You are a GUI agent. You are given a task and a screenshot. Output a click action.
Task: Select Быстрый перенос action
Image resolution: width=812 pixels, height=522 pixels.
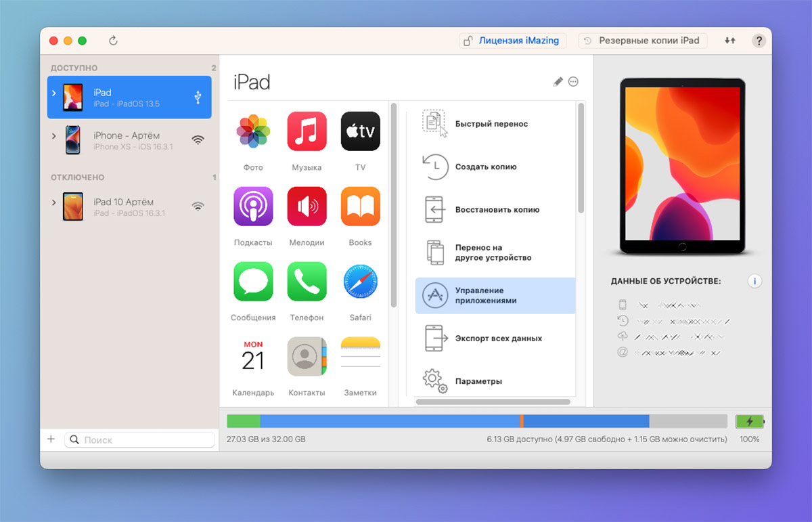click(x=495, y=124)
